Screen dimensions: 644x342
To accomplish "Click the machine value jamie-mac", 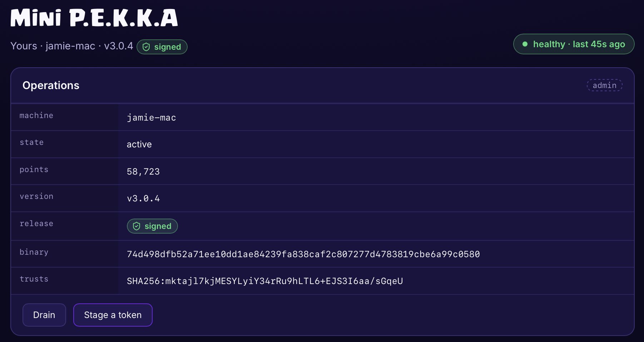I will [152, 118].
